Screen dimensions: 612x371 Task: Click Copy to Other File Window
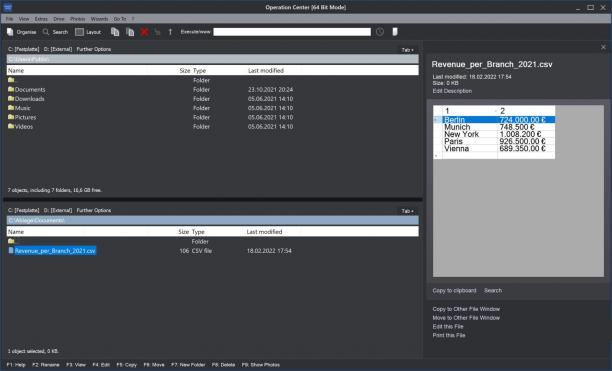click(466, 309)
